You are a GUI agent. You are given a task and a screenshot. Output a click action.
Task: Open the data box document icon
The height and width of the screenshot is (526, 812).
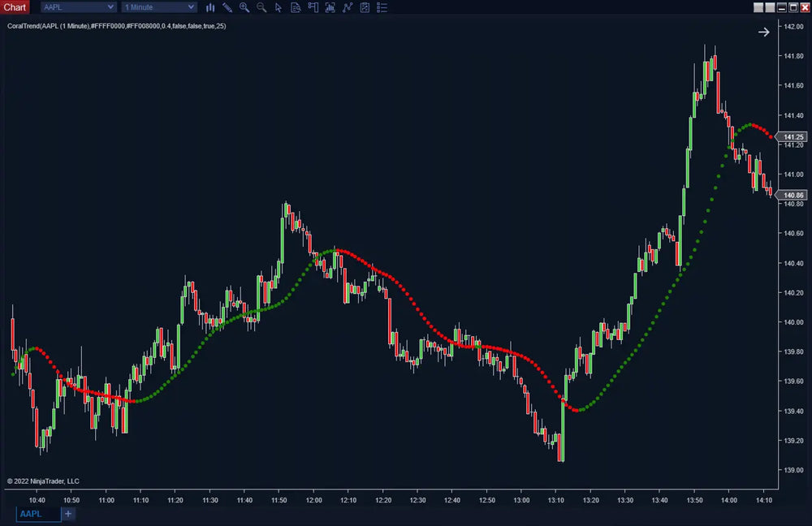[296, 7]
